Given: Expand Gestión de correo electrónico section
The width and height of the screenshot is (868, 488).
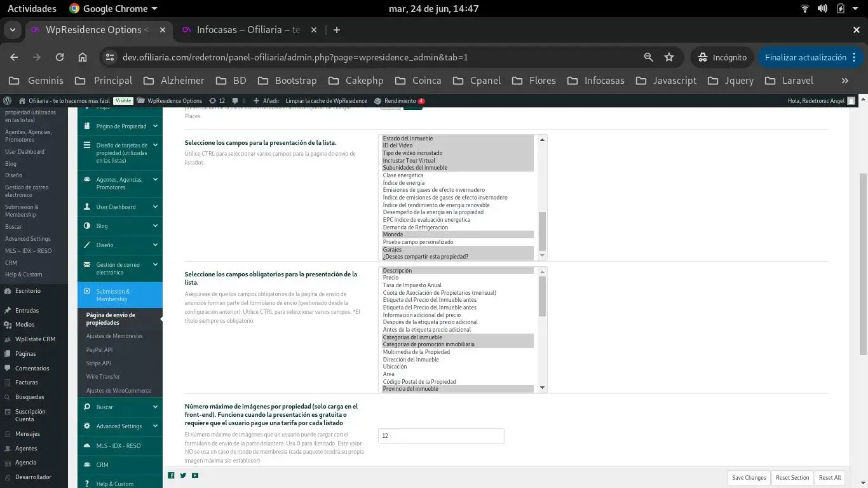Looking at the screenshot, I should click(x=120, y=268).
